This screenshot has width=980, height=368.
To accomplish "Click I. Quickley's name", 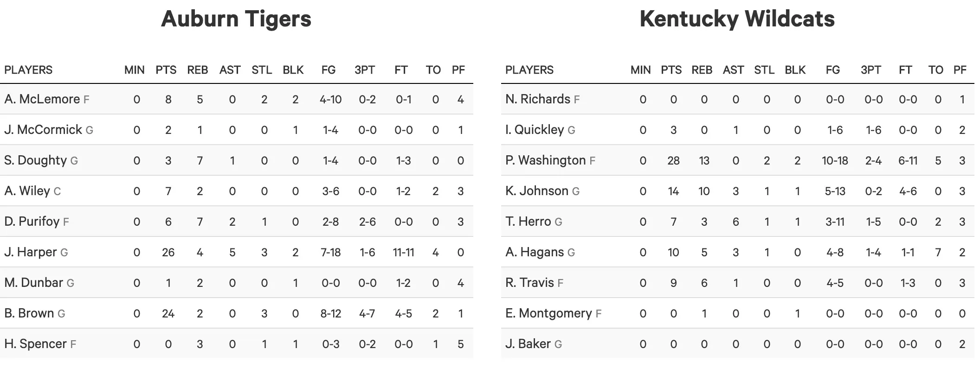I will coord(535,130).
